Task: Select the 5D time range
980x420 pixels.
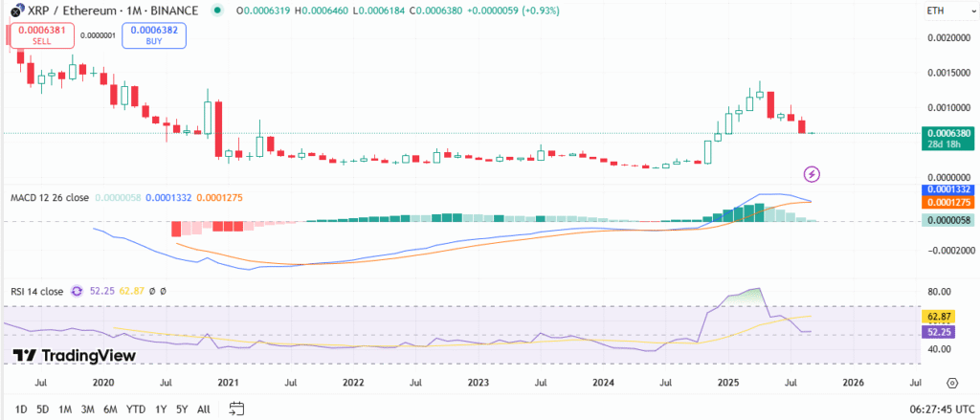Action: 42,409
